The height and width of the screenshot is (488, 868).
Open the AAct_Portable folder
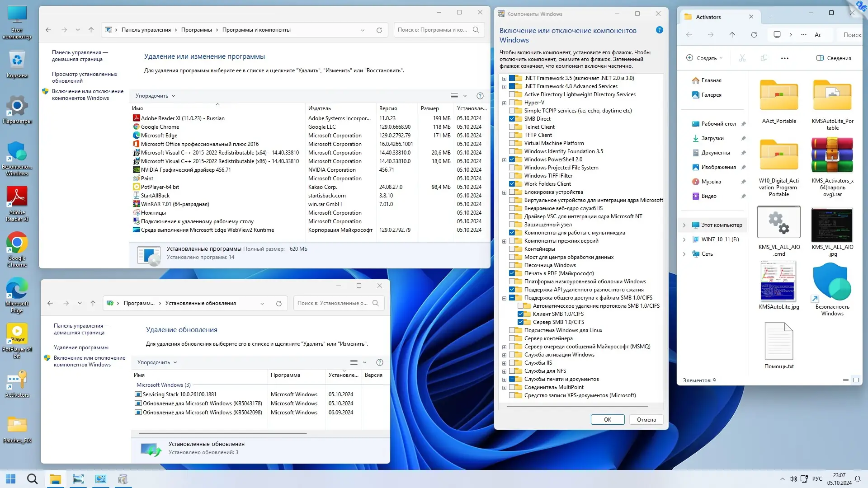pyautogui.click(x=778, y=96)
